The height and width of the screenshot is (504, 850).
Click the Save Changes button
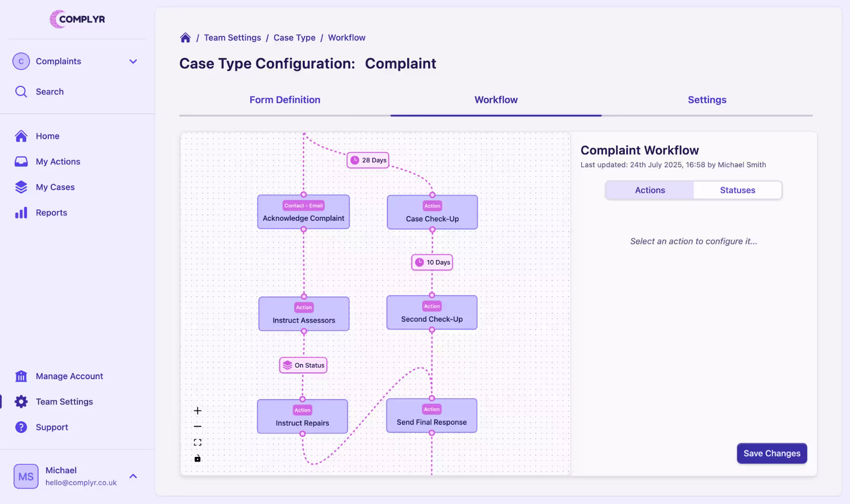pyautogui.click(x=771, y=453)
